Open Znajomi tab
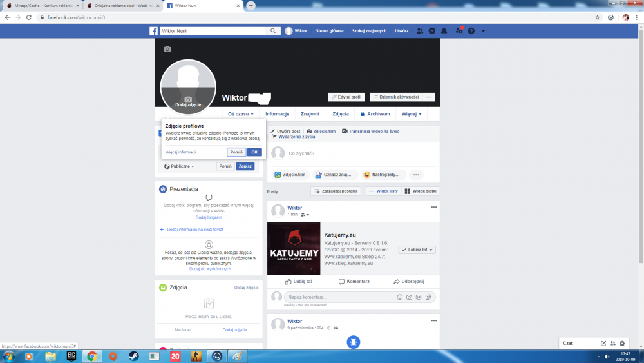The image size is (644, 363). tap(310, 114)
